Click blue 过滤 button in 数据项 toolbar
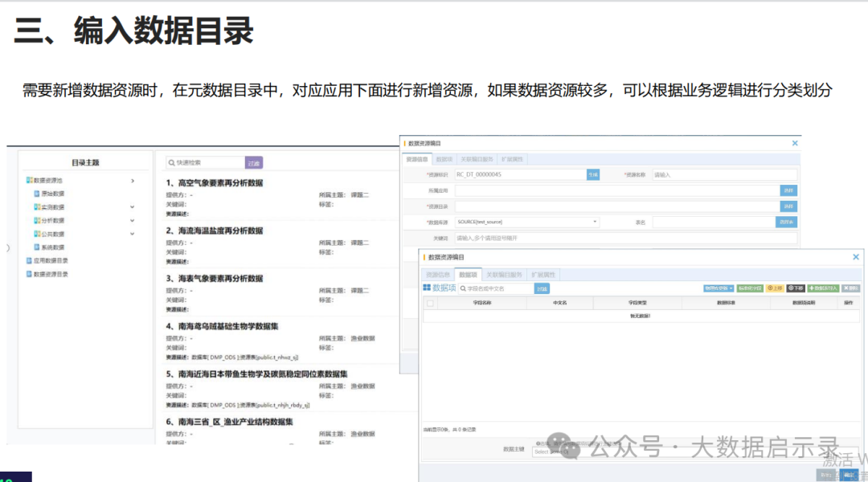868x482 pixels. tap(542, 289)
